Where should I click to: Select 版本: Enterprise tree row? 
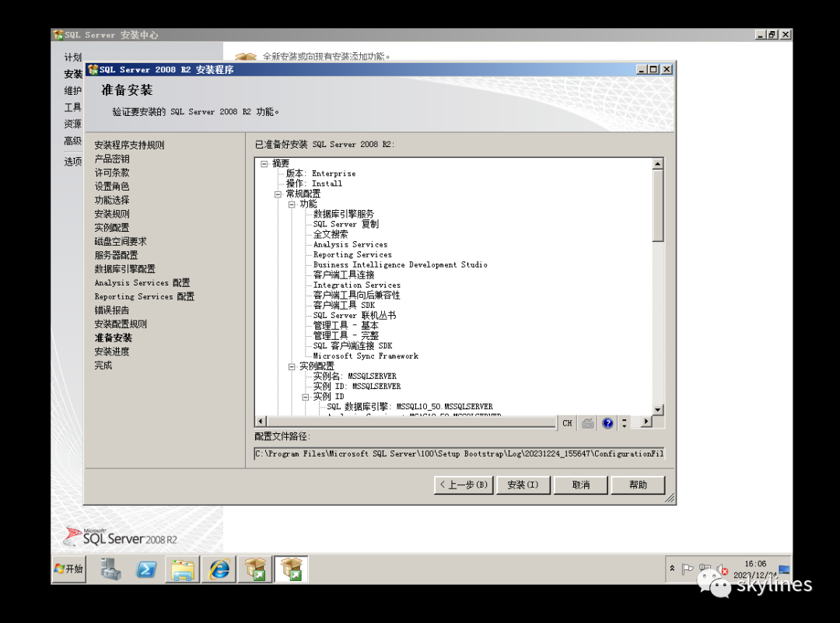tap(320, 173)
